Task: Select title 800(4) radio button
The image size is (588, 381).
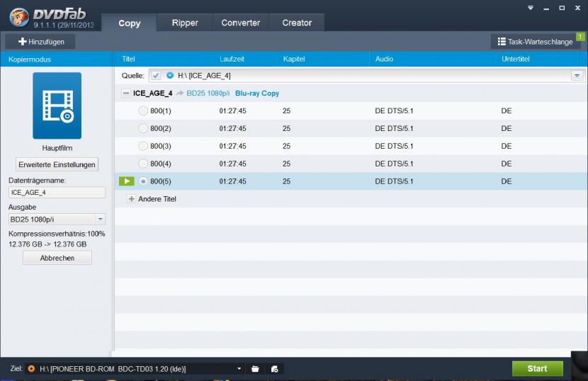Action: [x=143, y=164]
